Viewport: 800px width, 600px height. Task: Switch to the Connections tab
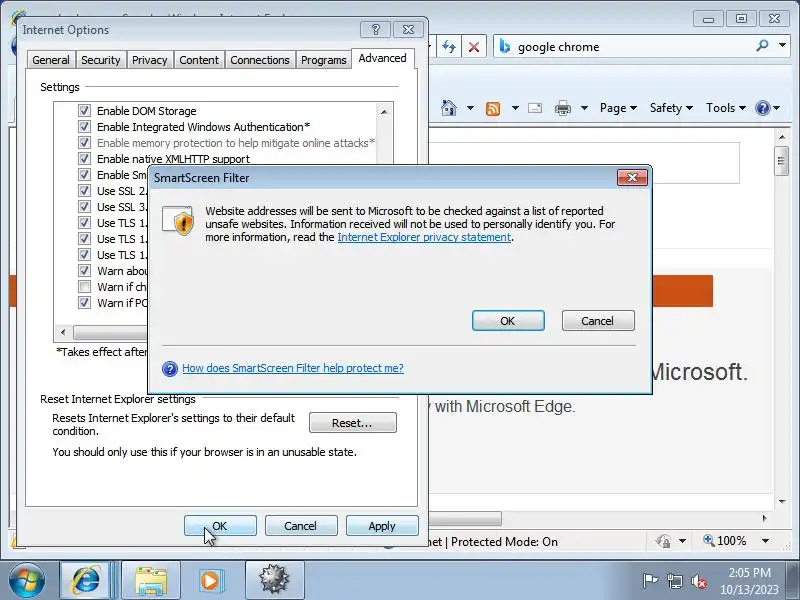(260, 60)
